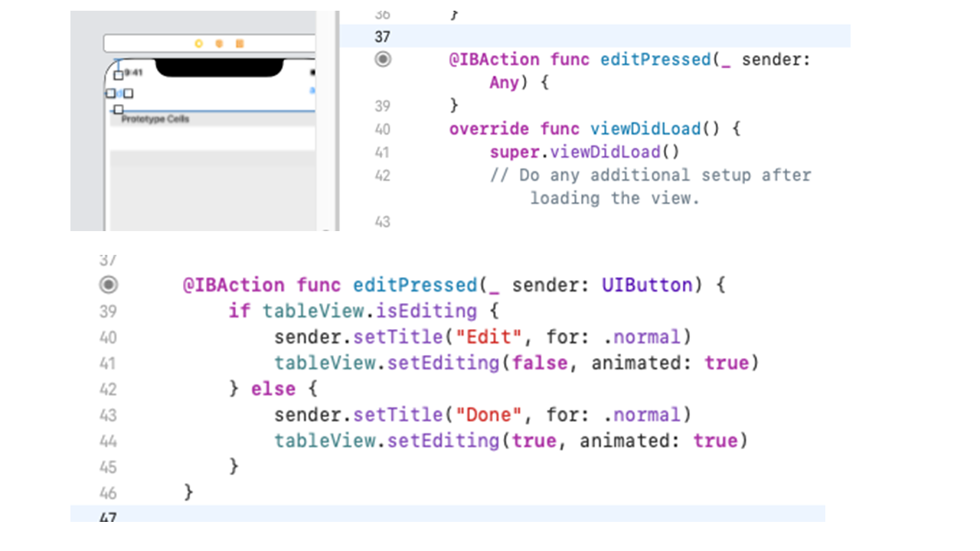
Task: Click connection circle beside editPressed with Any sender
Action: point(383,59)
